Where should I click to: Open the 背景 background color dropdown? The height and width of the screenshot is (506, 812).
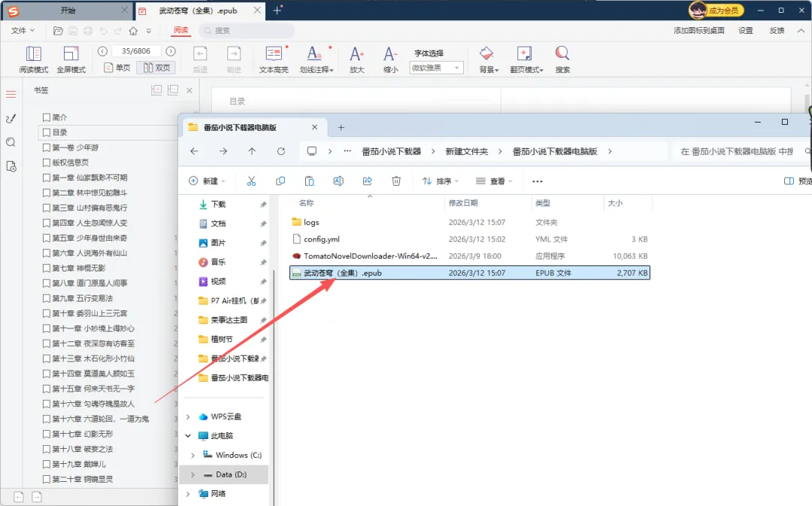pyautogui.click(x=488, y=59)
